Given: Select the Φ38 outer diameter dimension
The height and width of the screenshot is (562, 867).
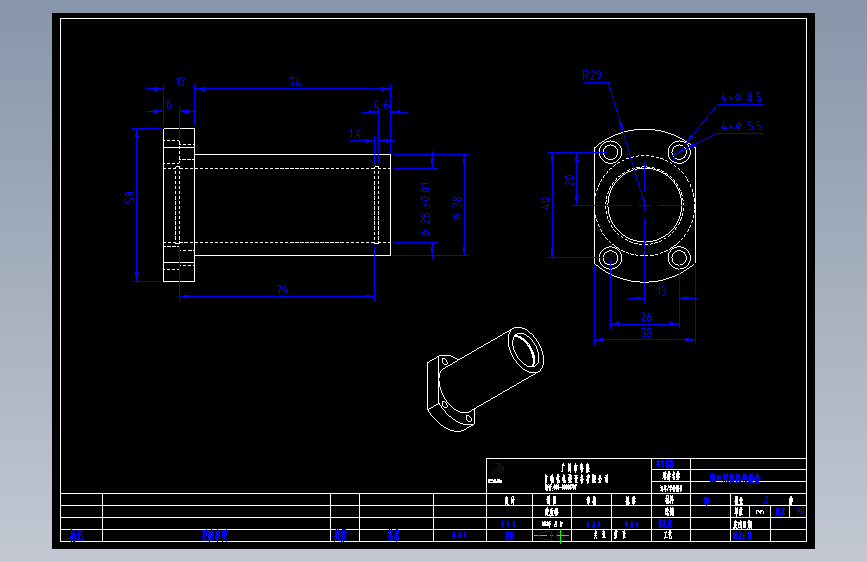Looking at the screenshot, I should pos(457,208).
